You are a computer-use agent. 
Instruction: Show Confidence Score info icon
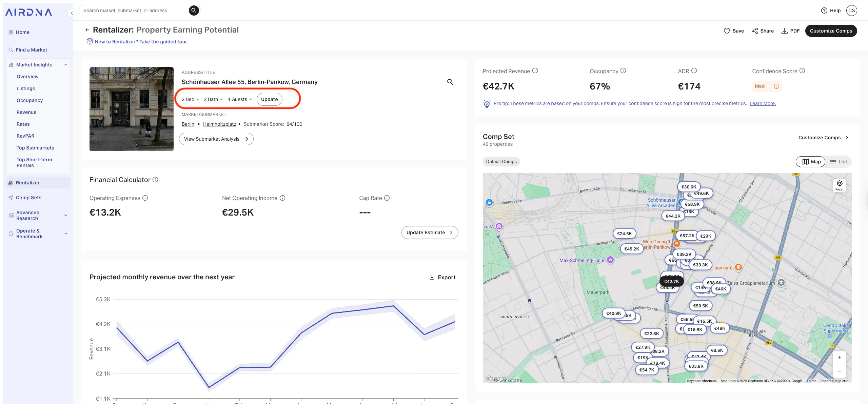coord(802,71)
